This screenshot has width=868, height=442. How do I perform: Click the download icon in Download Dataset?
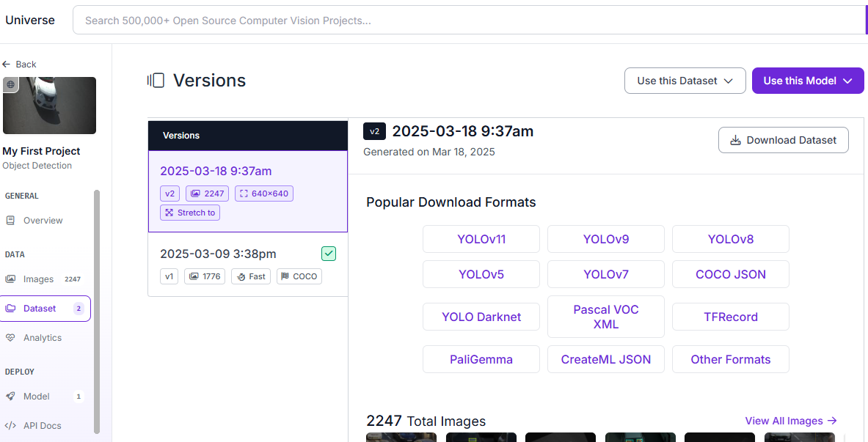[735, 140]
